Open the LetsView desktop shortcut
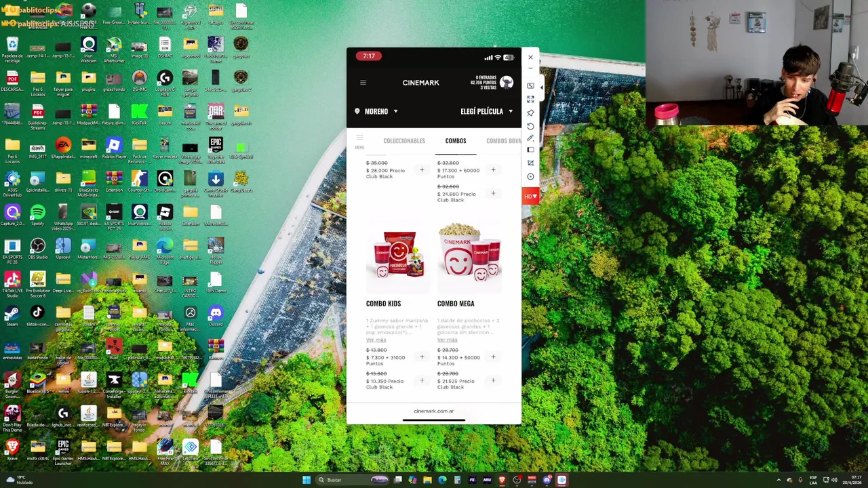Screen dimensions: 868x488 [x=191, y=449]
